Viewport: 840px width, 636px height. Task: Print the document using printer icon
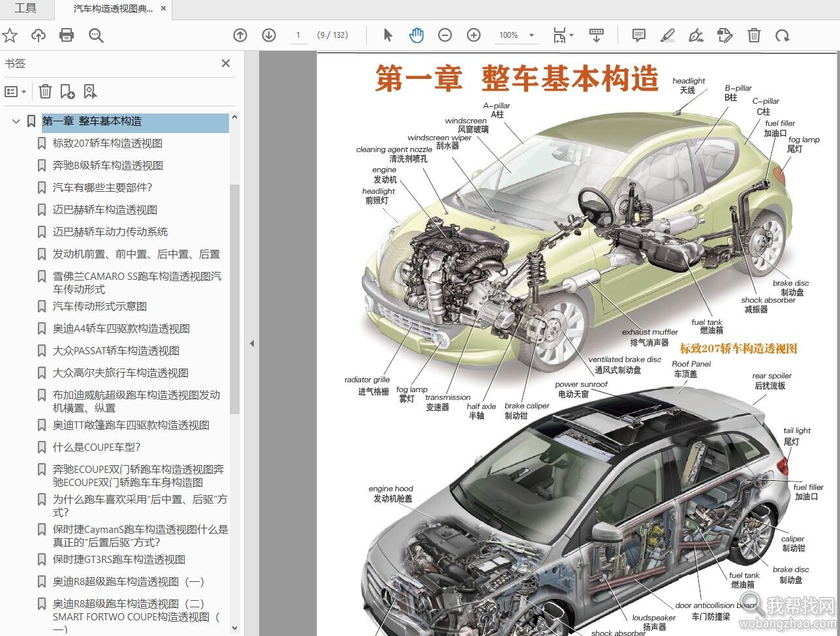[x=67, y=35]
